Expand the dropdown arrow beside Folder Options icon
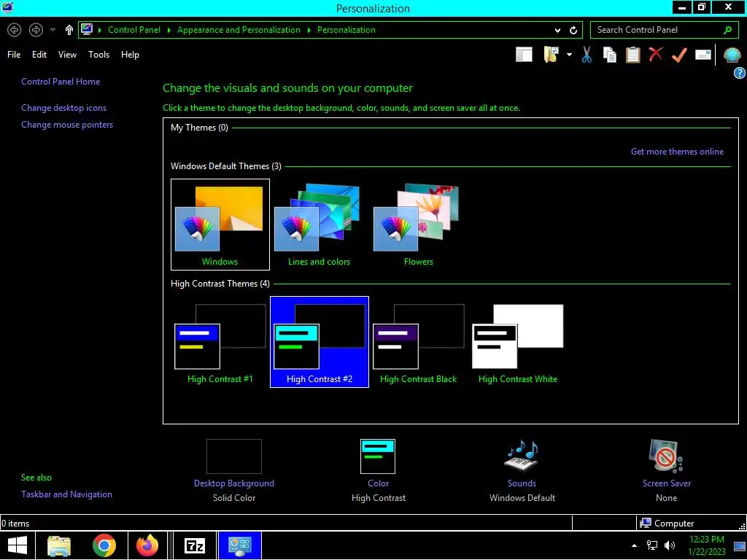This screenshot has width=747, height=560. pyautogui.click(x=569, y=55)
